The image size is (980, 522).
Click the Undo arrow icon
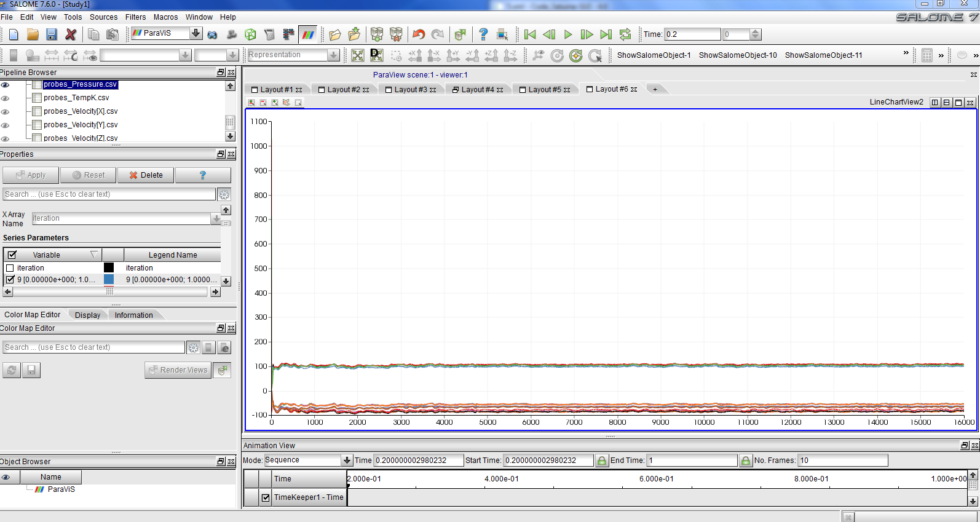(419, 34)
